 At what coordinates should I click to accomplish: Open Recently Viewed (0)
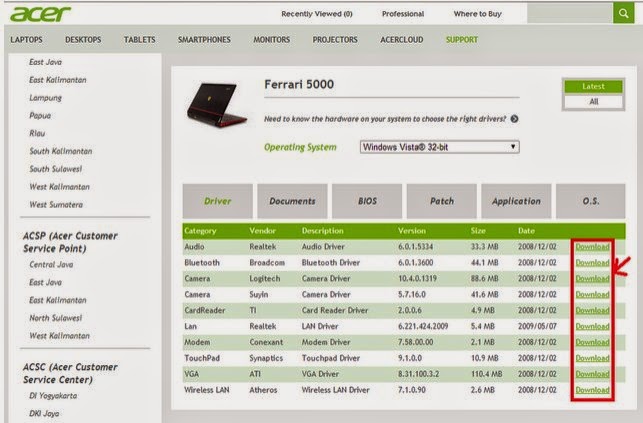point(317,14)
